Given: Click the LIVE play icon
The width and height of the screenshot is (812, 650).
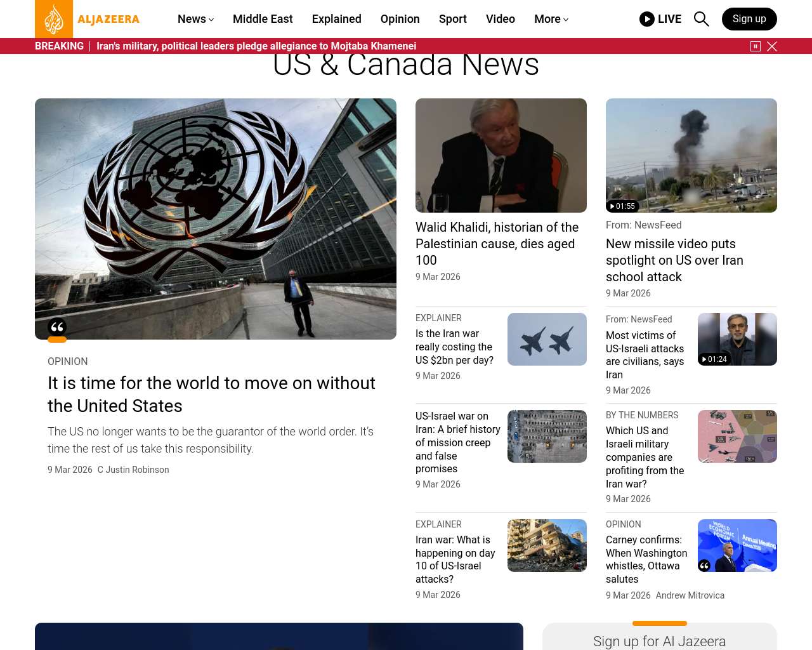Looking at the screenshot, I should point(647,19).
